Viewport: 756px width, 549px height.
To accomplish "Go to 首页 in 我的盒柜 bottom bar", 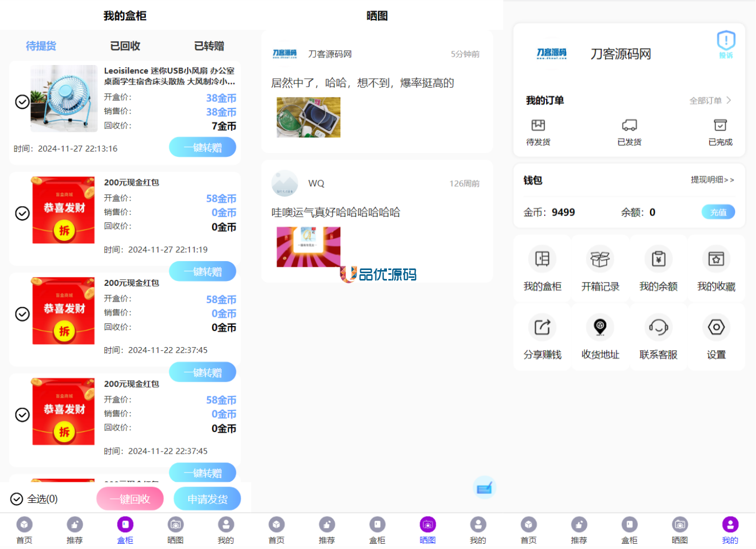I will point(24,530).
